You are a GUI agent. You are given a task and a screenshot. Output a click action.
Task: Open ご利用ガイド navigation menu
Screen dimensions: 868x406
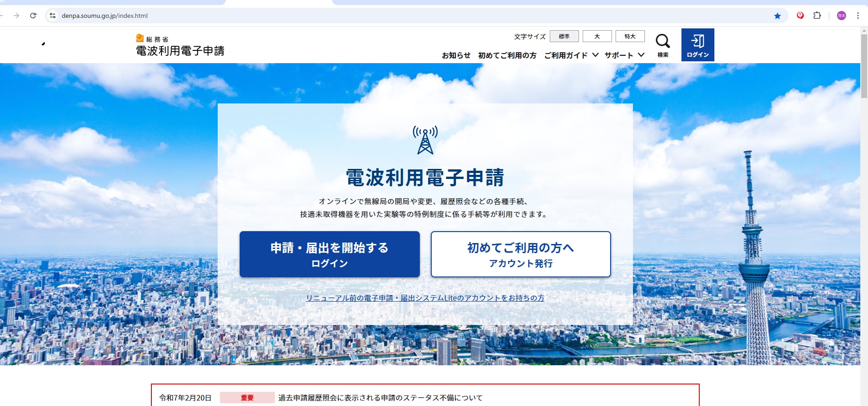coord(566,55)
